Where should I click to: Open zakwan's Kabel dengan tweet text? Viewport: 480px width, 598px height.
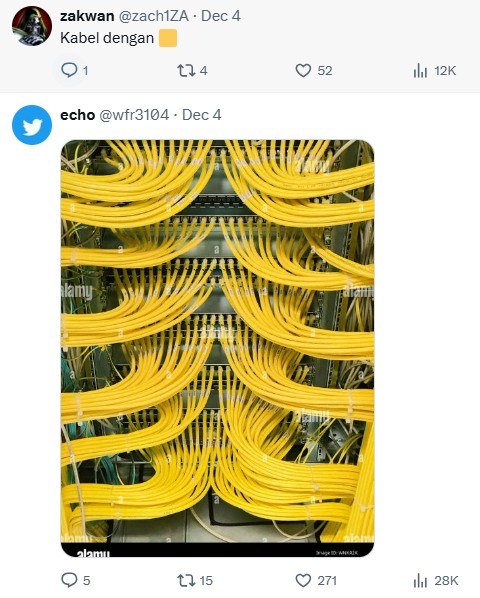[x=107, y=38]
